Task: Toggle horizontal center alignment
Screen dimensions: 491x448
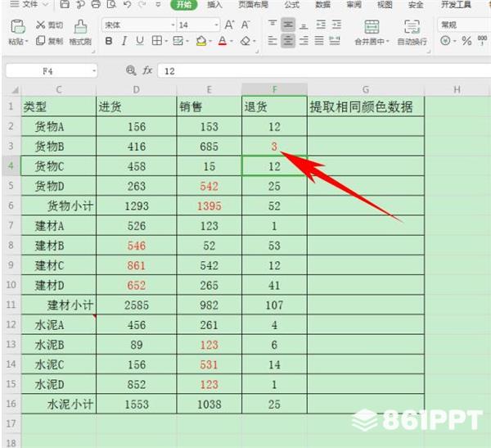Action: 288,40
